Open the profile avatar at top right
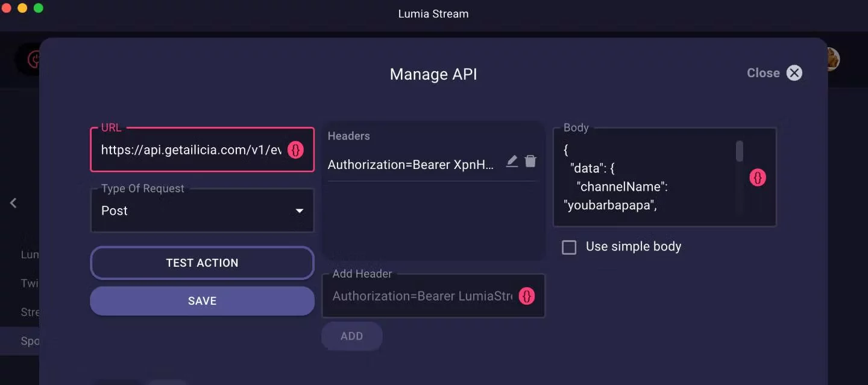This screenshot has width=868, height=385. (833, 59)
